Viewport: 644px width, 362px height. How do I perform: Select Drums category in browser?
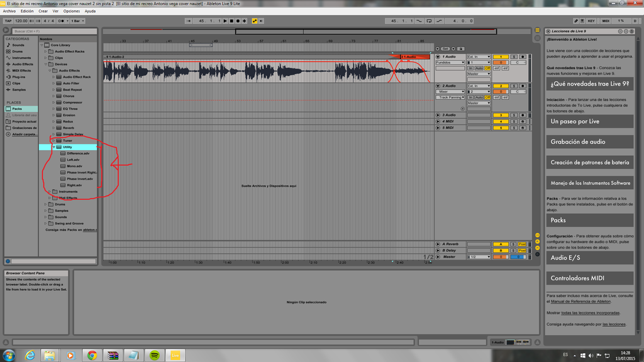[17, 52]
